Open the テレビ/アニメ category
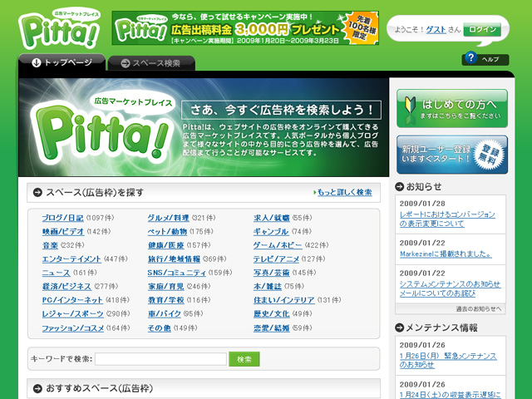 pyautogui.click(x=276, y=259)
